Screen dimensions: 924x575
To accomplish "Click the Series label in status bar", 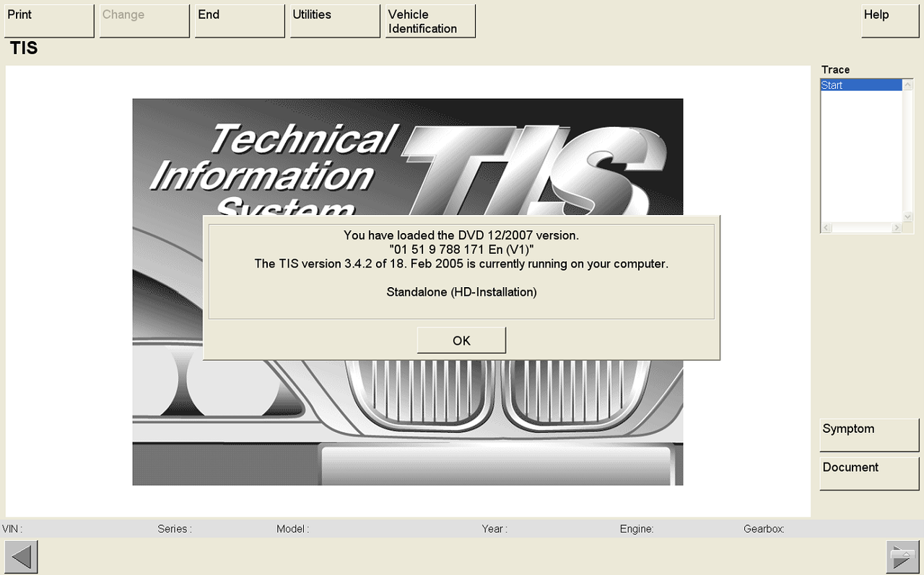I will [x=174, y=529].
